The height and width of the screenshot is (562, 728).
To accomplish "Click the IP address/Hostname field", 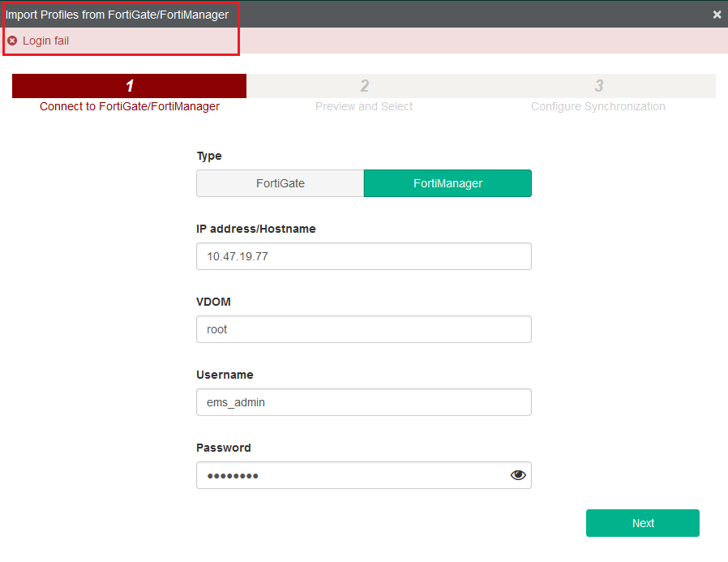I will (x=363, y=256).
